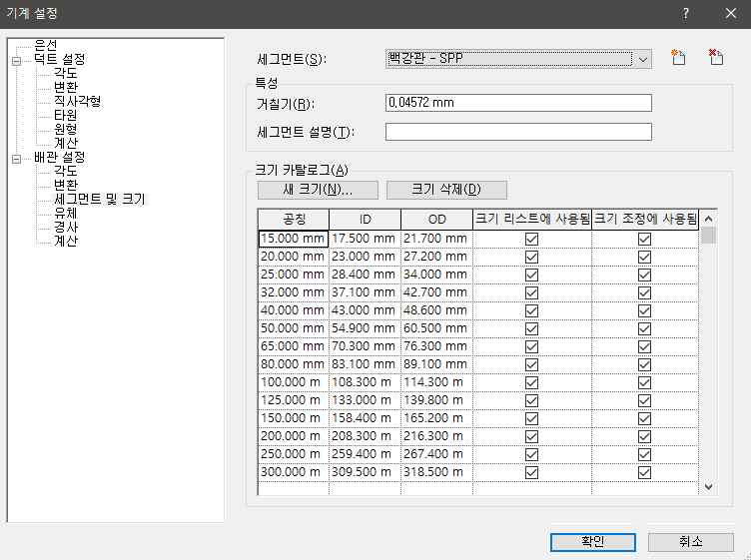Open the help question mark button
751x560 pixels.
(x=686, y=13)
